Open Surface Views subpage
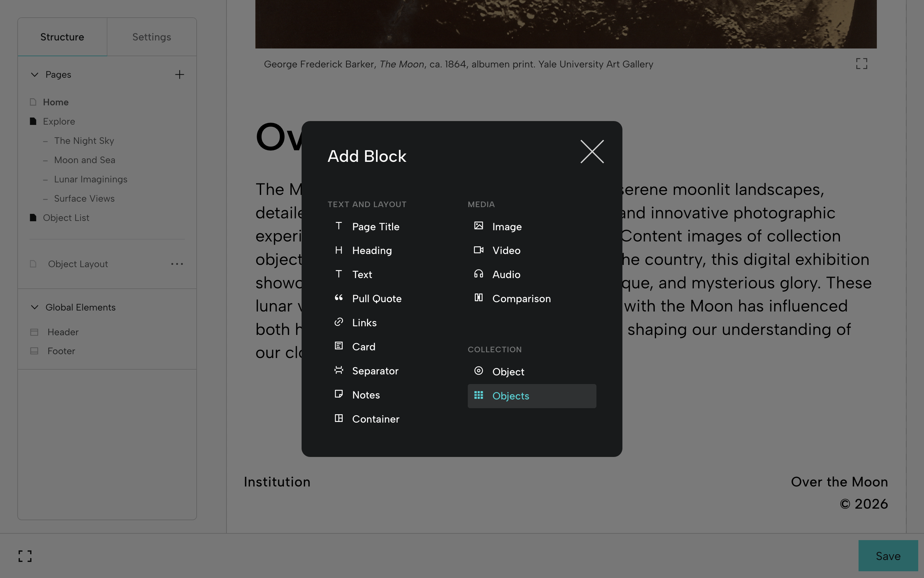 (x=84, y=198)
